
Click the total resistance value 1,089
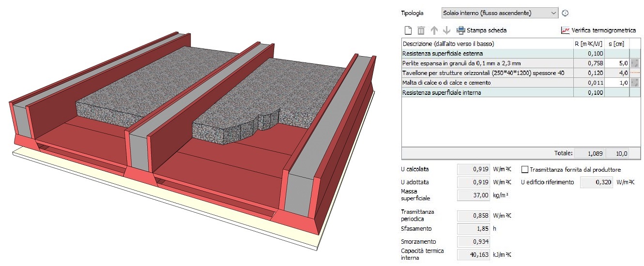[x=589, y=154]
